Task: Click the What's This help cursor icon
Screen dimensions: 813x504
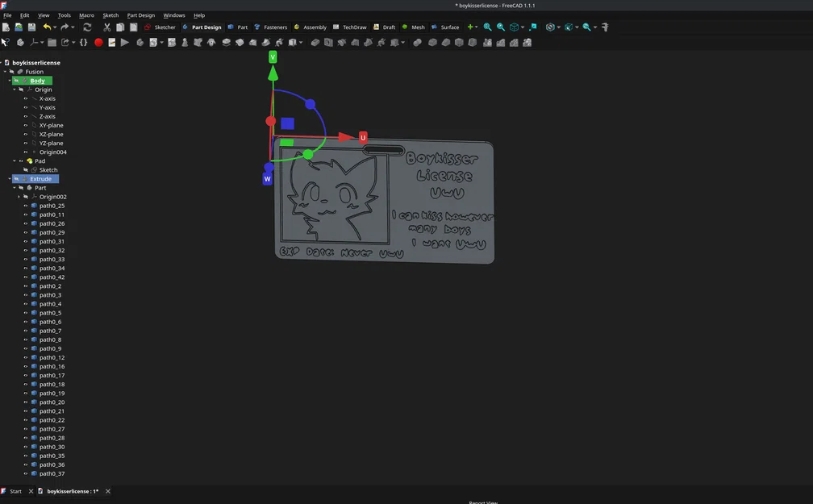Action: tap(5, 43)
